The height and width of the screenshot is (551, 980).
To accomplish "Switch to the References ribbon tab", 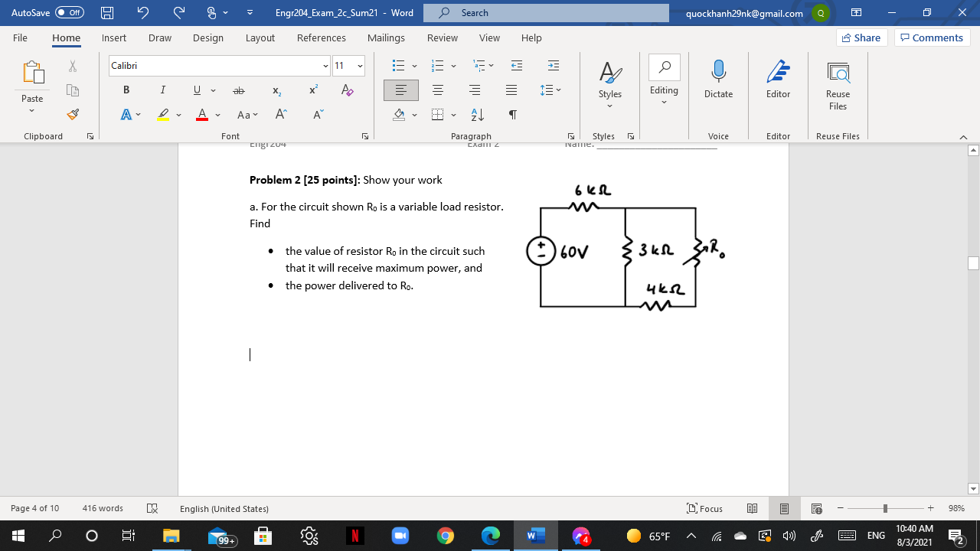I will point(322,37).
